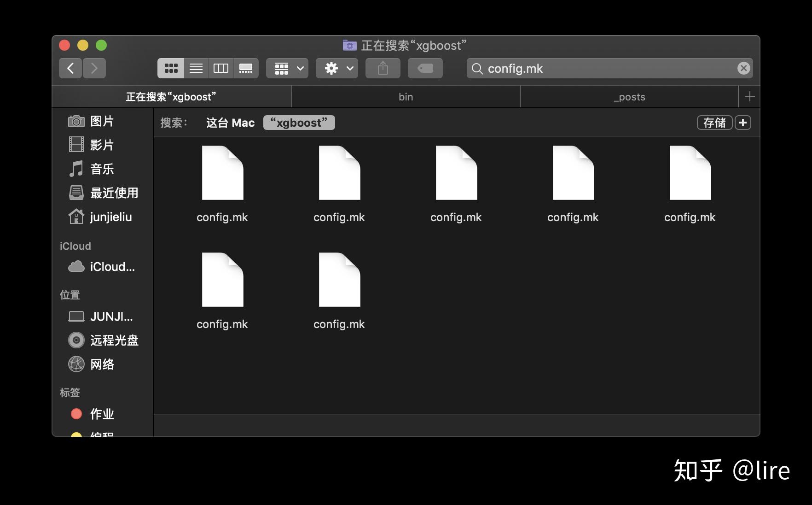Open the junjieliu home folder
The image size is (812, 505).
coord(102,217)
